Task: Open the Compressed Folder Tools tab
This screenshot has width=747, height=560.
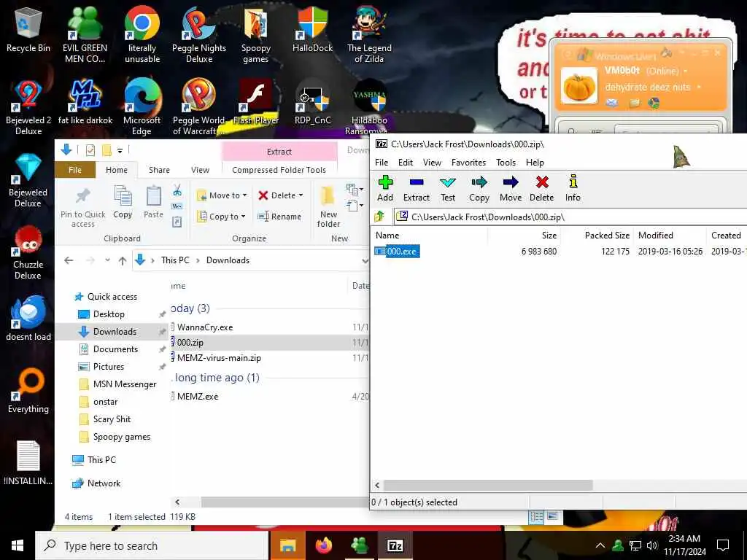Action: [x=279, y=170]
